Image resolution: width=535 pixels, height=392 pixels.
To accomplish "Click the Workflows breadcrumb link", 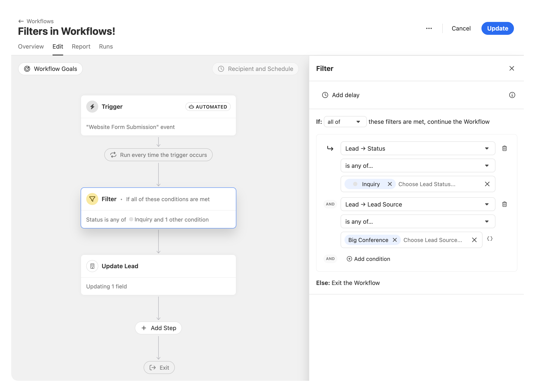I will pyautogui.click(x=40, y=21).
